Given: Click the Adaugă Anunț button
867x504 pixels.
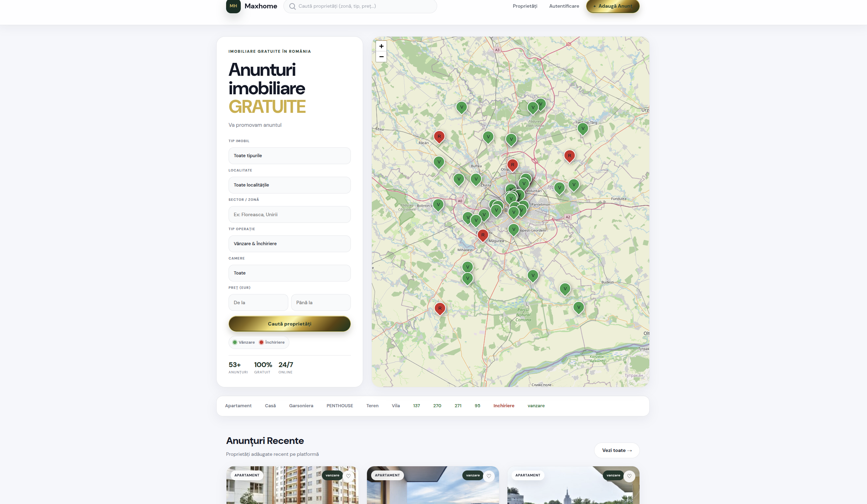Looking at the screenshot, I should (613, 6).
